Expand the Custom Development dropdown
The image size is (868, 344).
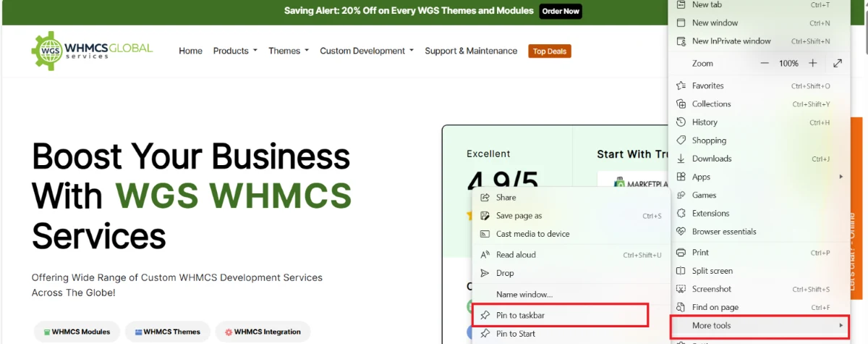point(367,51)
